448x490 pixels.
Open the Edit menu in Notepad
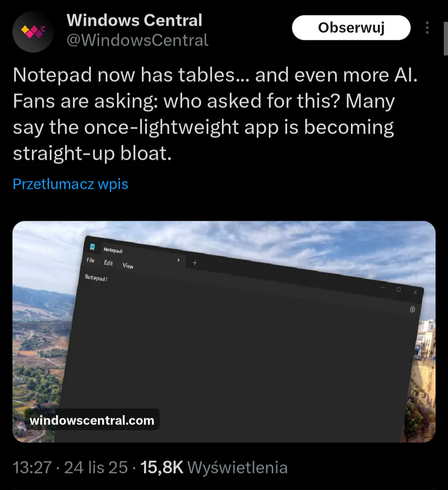109,263
